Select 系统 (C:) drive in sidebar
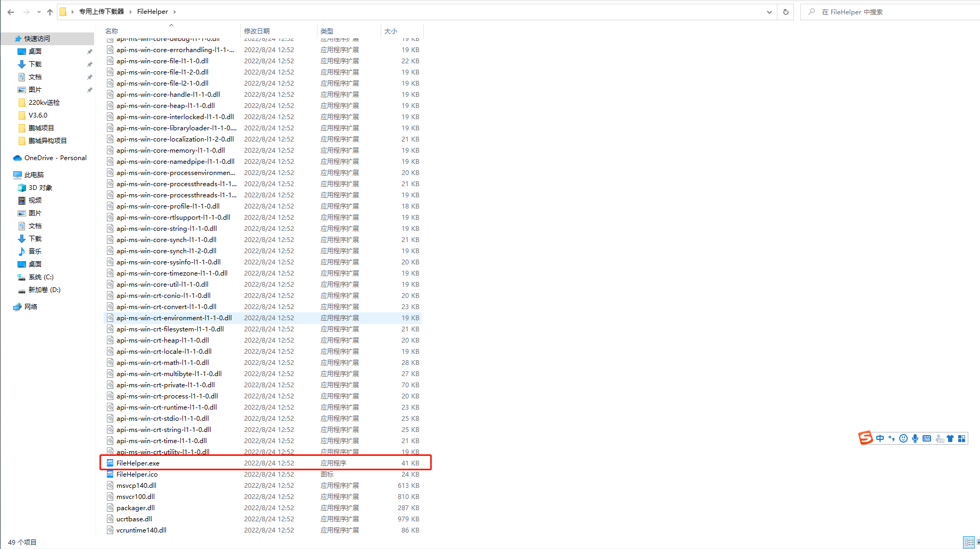 click(41, 277)
